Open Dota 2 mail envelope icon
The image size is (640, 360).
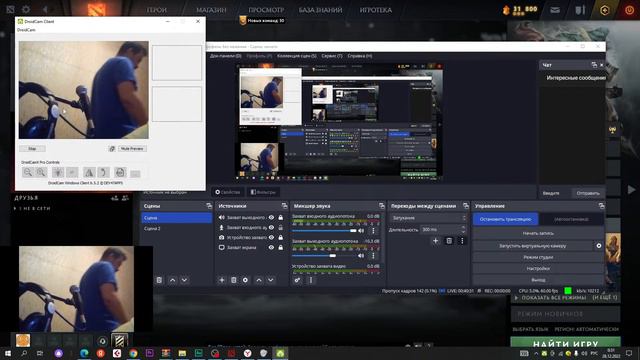tap(555, 10)
